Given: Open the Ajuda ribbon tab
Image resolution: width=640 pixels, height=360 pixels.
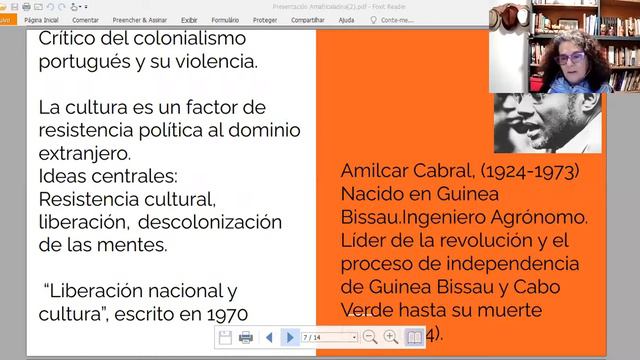Looking at the screenshot, I should coord(346,20).
